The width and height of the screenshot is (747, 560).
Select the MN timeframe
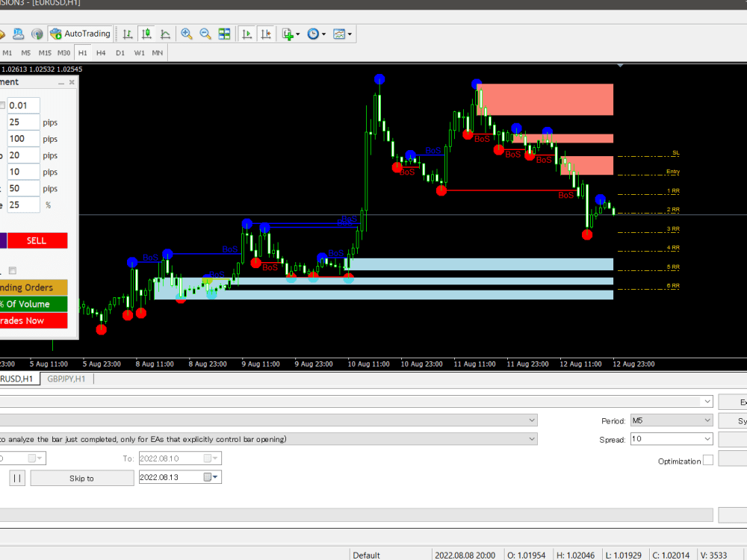[x=157, y=53]
